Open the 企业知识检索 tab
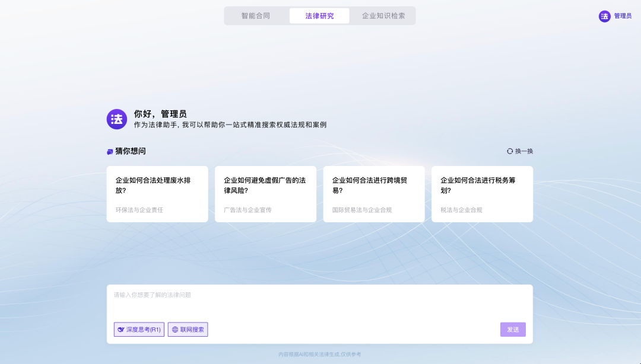 tap(383, 16)
